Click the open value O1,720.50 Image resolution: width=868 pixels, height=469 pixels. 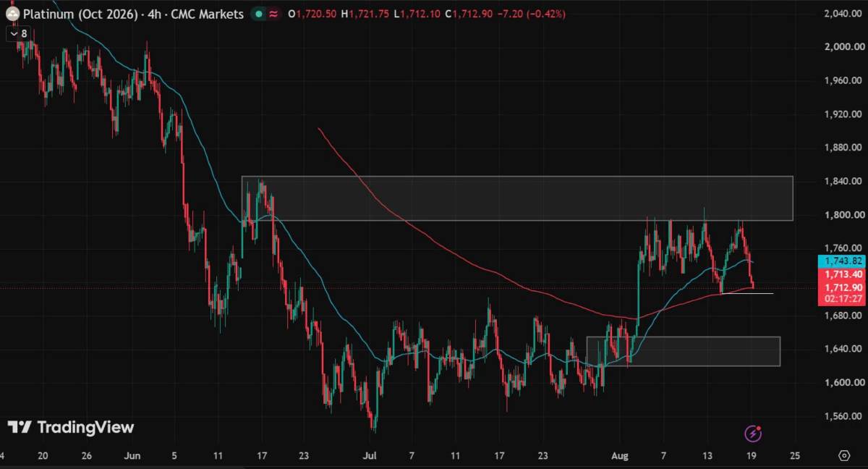click(312, 14)
